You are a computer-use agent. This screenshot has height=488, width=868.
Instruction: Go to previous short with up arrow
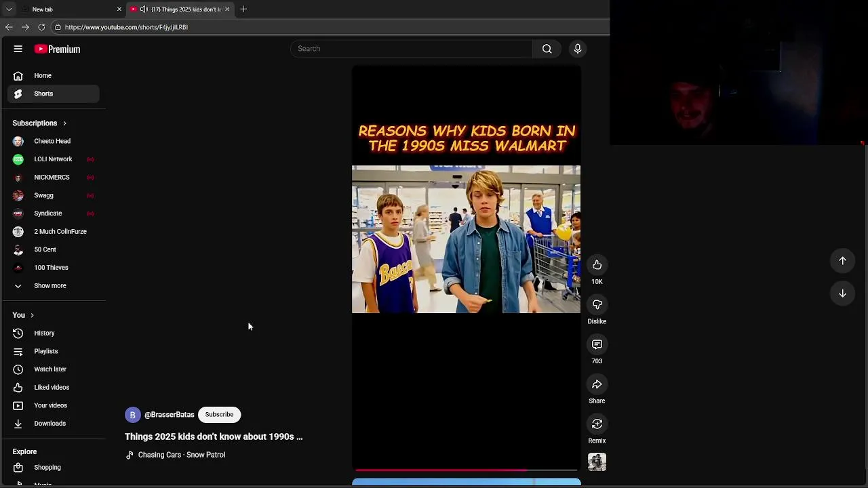(x=842, y=260)
